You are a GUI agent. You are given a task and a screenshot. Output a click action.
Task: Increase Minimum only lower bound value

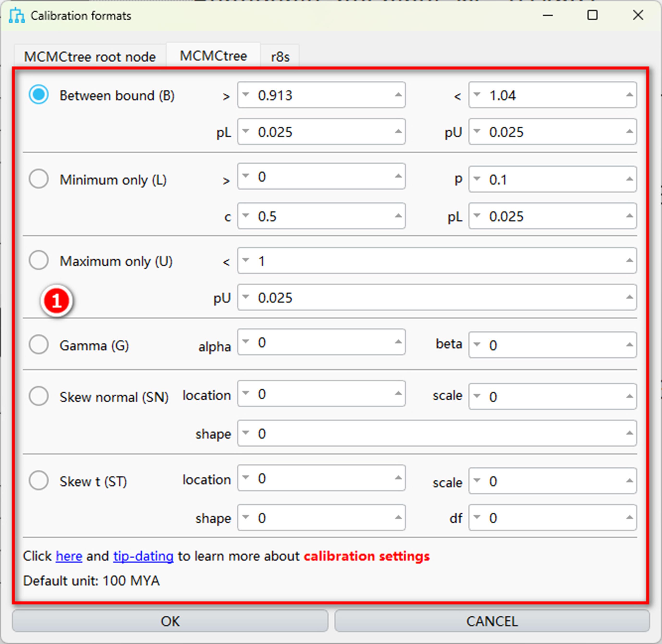point(398,176)
